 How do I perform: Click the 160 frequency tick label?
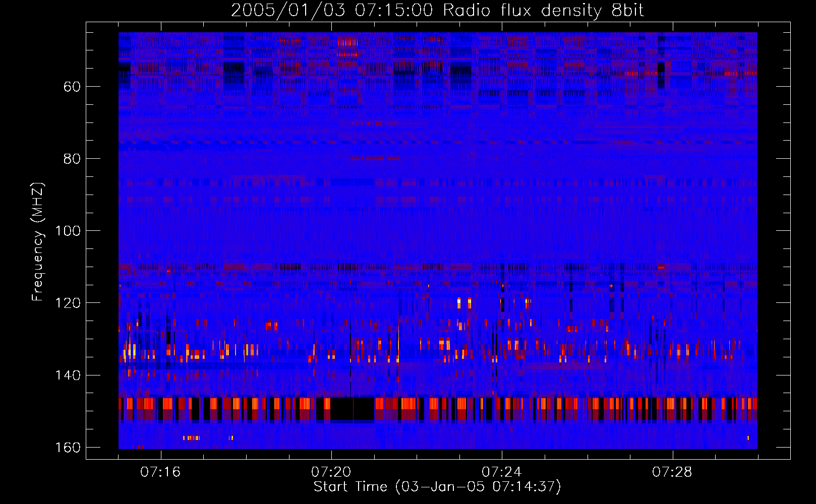[x=68, y=448]
